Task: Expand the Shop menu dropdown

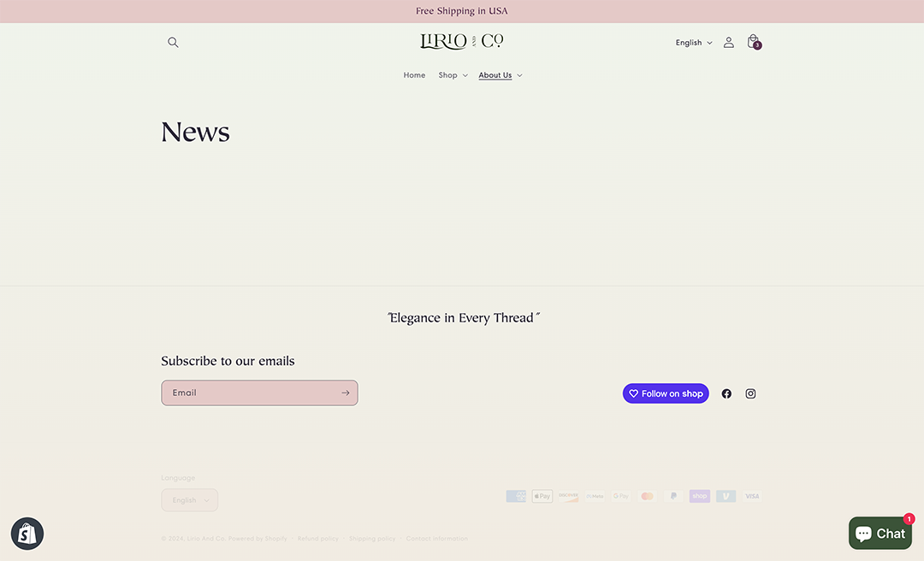Action: click(x=453, y=75)
